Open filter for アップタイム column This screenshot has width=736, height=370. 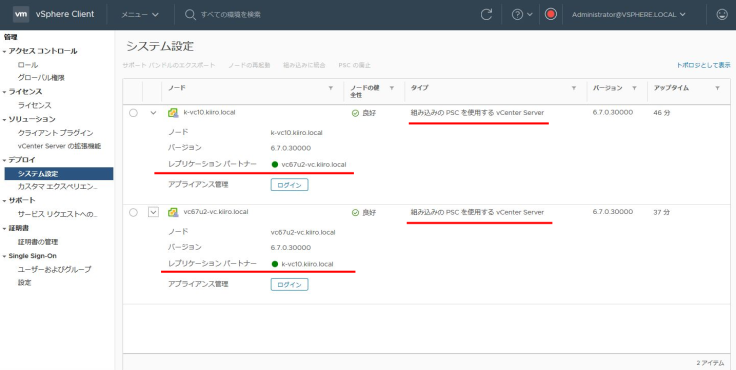pos(717,88)
